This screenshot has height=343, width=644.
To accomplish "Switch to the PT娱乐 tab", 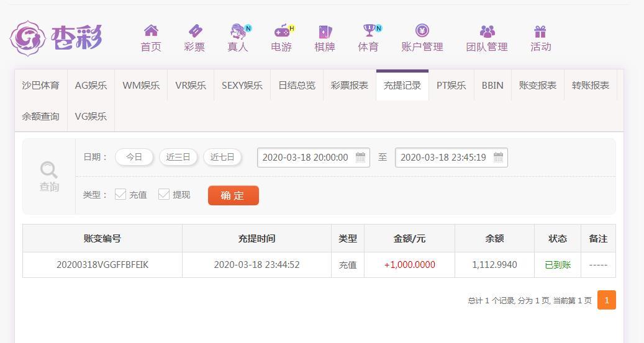I will pyautogui.click(x=451, y=86).
